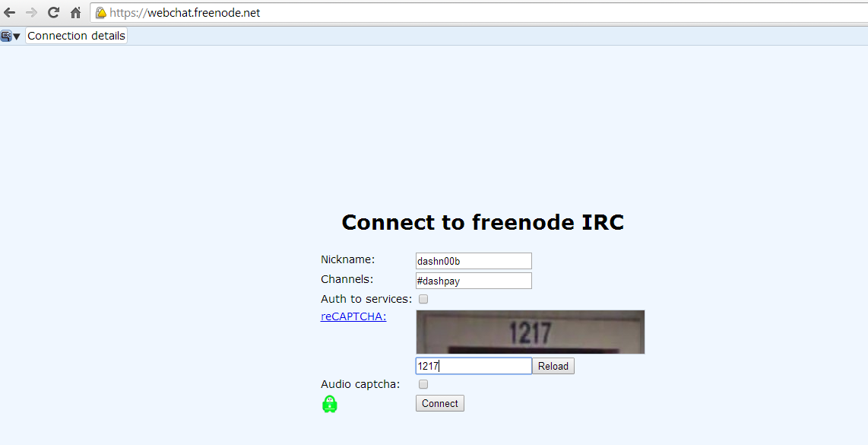This screenshot has height=445, width=868.
Task: Click the Connect to freenode IRC heading
Action: [x=483, y=222]
